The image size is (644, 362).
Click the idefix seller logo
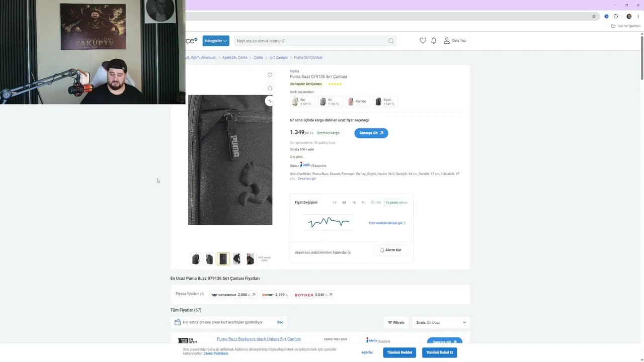(305, 165)
